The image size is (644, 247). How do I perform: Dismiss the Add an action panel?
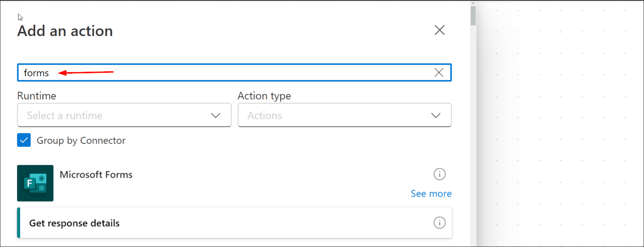439,30
